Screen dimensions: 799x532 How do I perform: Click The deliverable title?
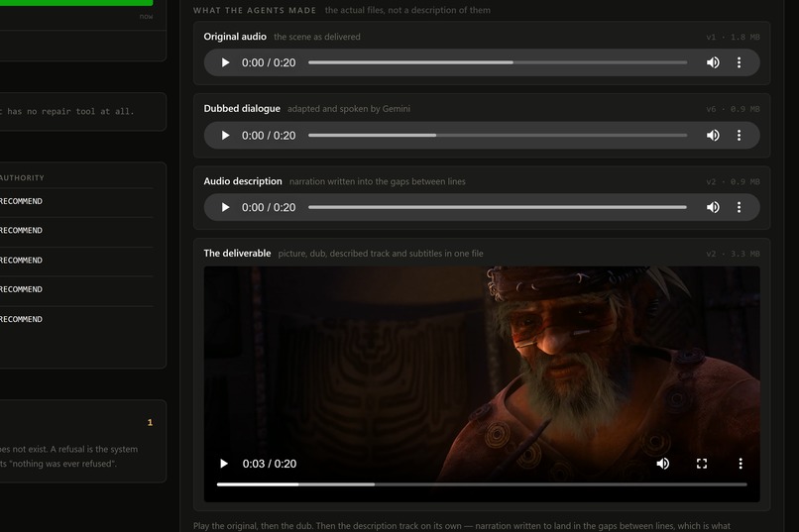(237, 253)
